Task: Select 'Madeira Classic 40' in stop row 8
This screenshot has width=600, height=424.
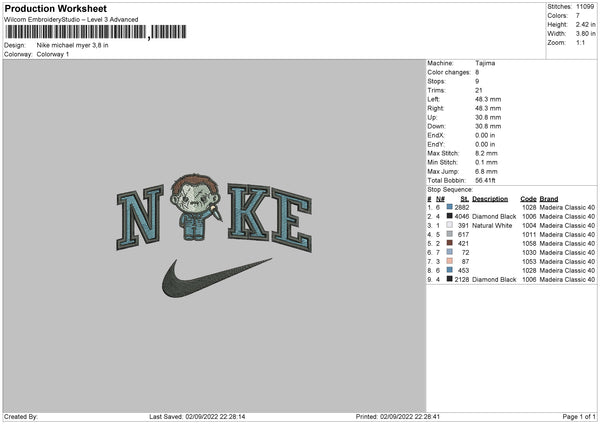Action: (x=567, y=271)
